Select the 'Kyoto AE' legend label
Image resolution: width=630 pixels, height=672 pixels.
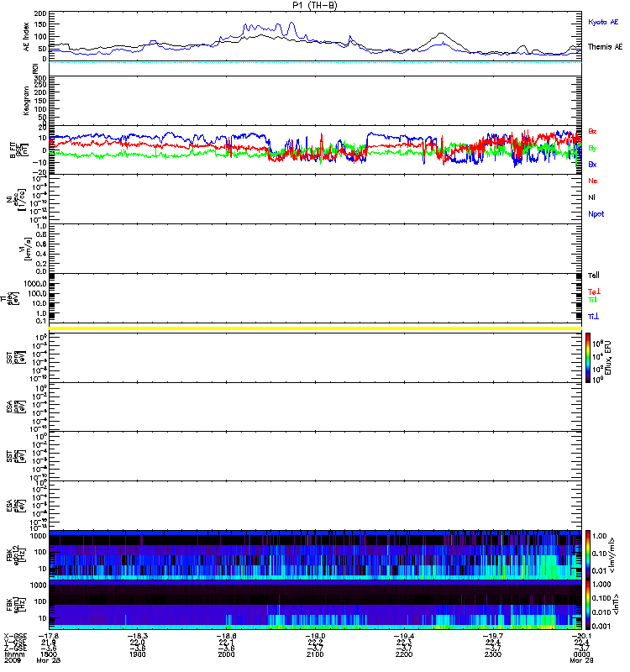(603, 22)
